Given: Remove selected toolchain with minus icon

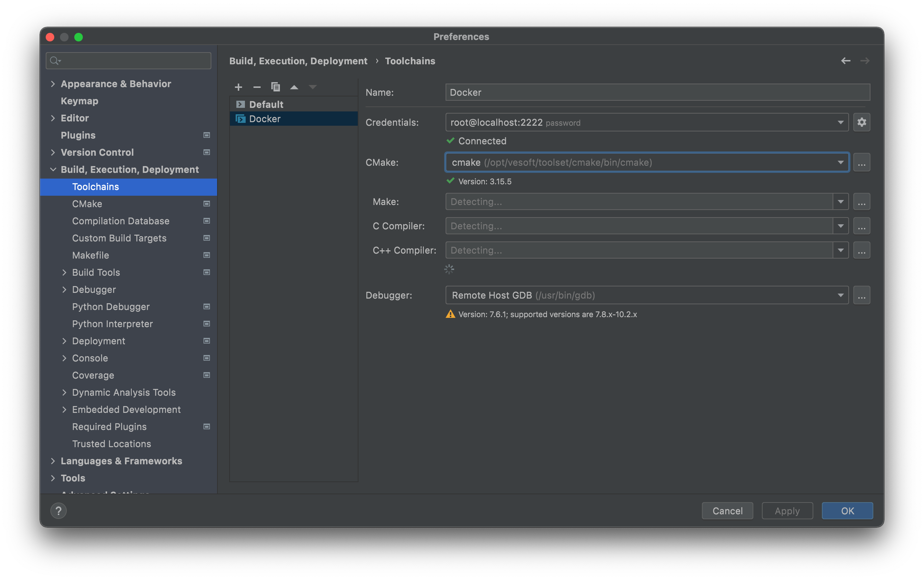Looking at the screenshot, I should [x=257, y=87].
